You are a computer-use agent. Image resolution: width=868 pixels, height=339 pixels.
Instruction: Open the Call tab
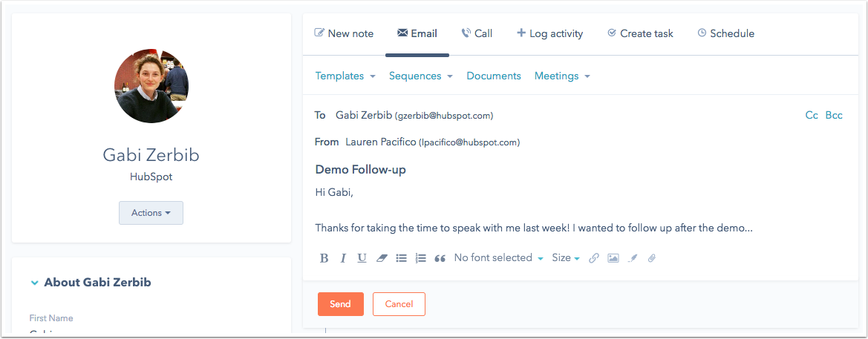pos(476,33)
